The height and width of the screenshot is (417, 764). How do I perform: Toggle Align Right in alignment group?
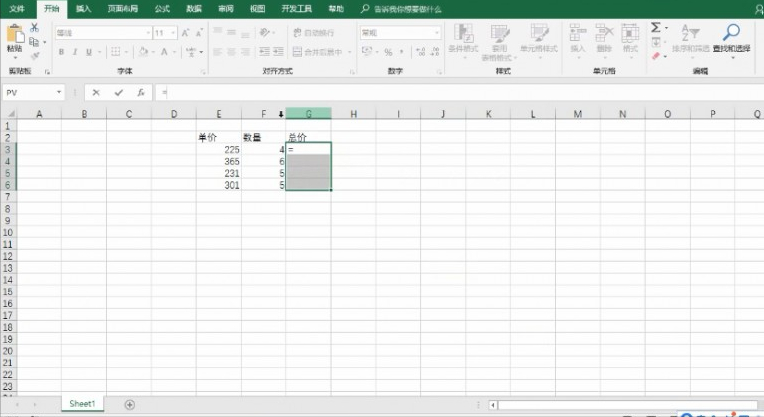245,52
